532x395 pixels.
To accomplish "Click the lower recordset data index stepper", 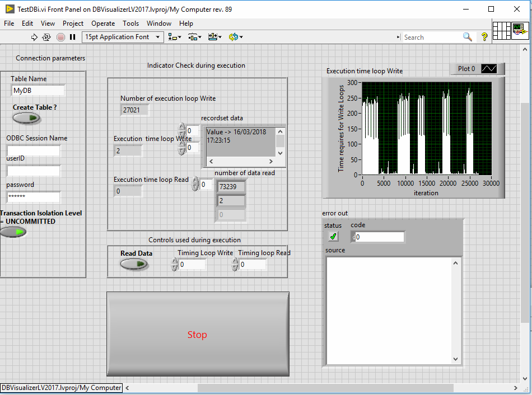I will click(x=181, y=148).
